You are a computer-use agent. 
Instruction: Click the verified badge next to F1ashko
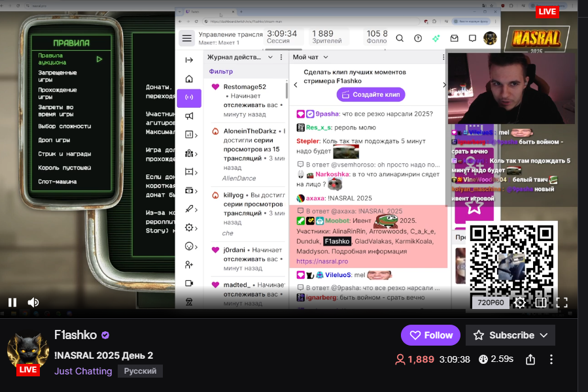[x=105, y=335]
